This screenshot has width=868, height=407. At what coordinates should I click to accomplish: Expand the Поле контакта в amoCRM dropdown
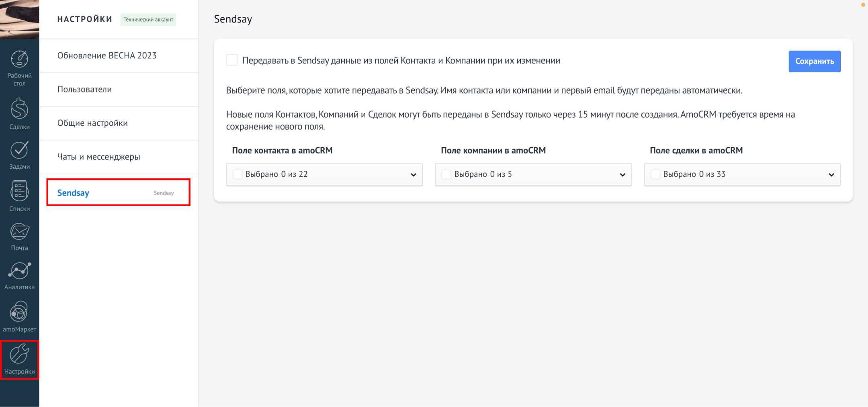pyautogui.click(x=413, y=175)
